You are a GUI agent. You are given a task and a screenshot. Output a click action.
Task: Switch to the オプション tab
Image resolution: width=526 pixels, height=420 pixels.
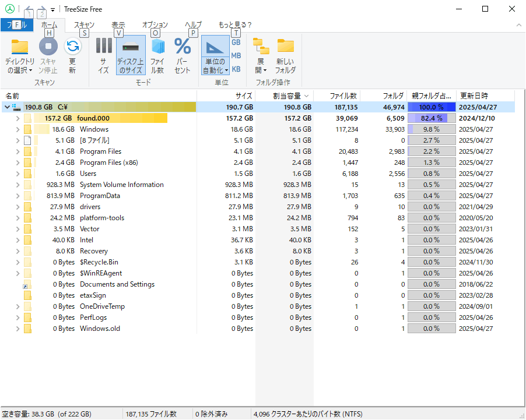[155, 25]
